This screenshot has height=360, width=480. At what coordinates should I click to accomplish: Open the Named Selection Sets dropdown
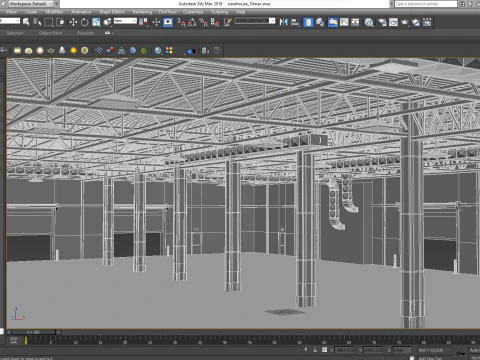(x=255, y=21)
